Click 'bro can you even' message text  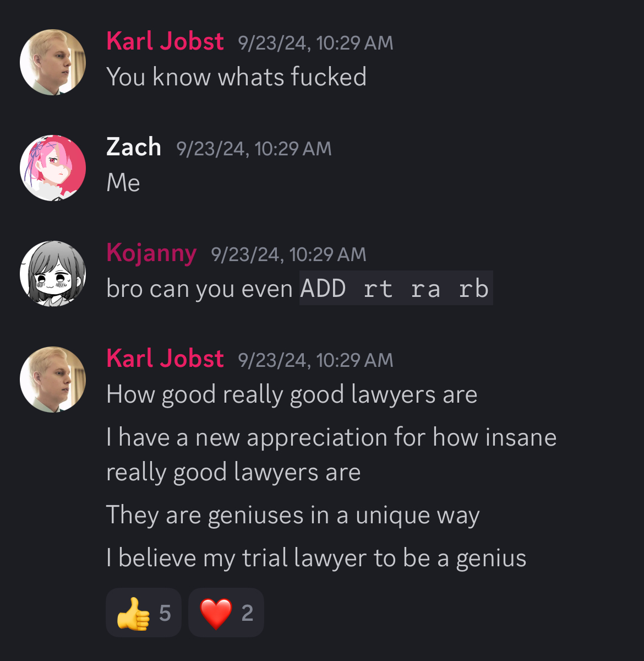199,289
